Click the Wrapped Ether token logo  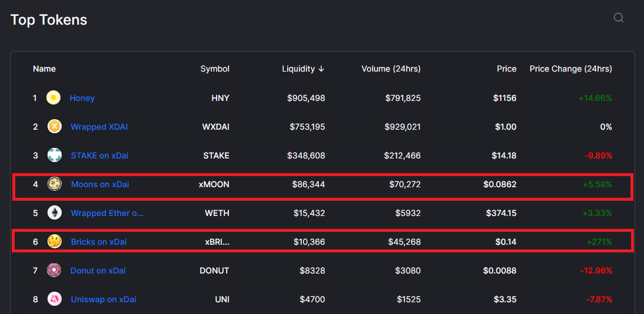tap(55, 213)
